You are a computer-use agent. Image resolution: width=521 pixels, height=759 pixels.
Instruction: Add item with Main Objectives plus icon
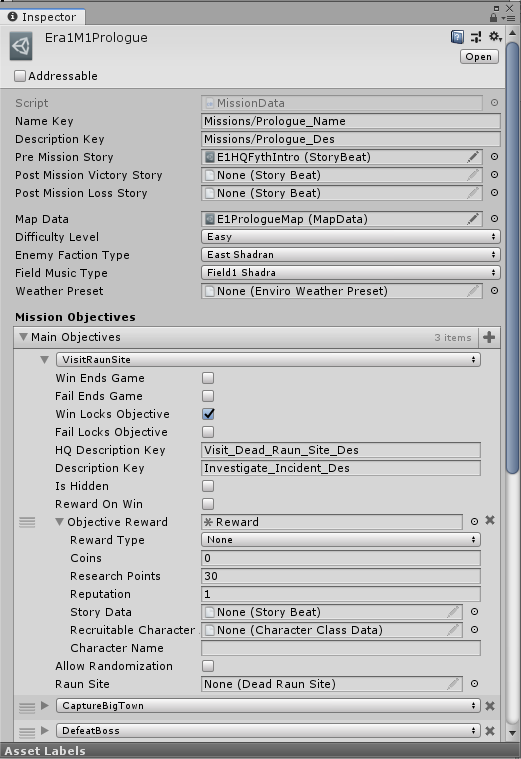(489, 337)
